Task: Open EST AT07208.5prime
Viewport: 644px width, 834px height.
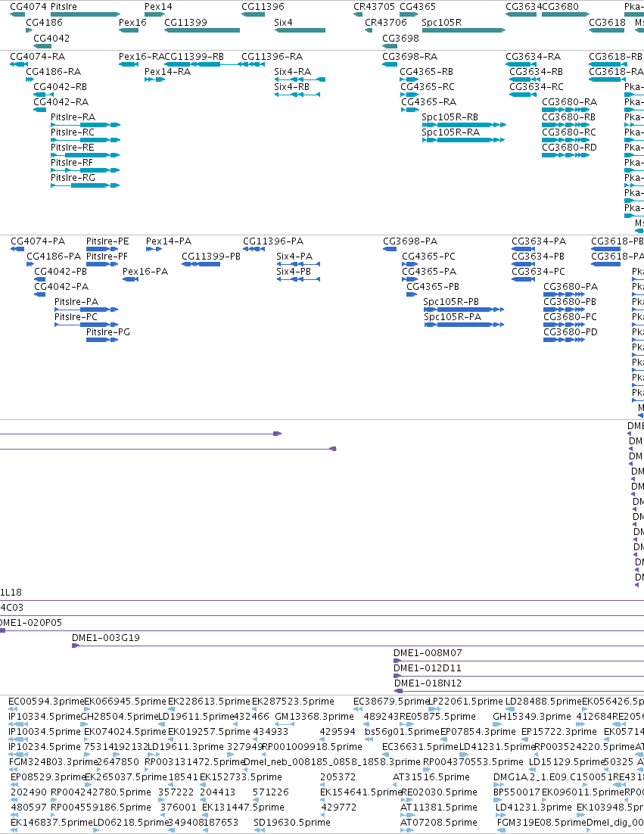Action: pyautogui.click(x=439, y=823)
